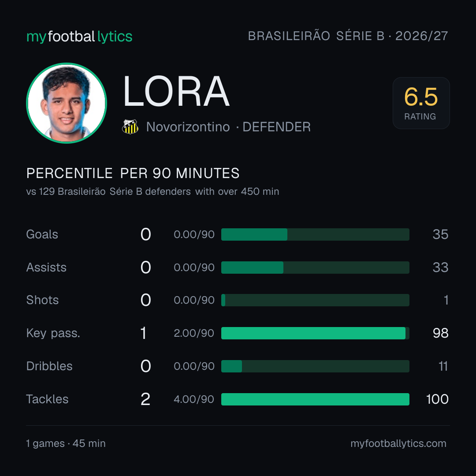Click the Novorizontino team name
This screenshot has height=476, width=476.
pyautogui.click(x=188, y=127)
